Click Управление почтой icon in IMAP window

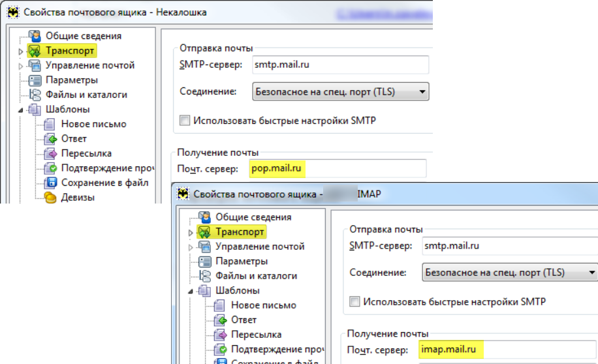tap(205, 247)
